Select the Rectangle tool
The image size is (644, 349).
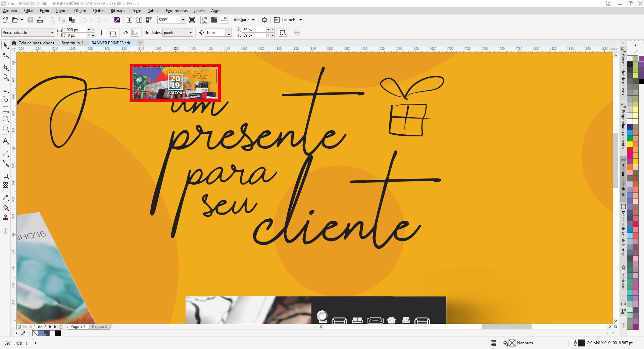5,109
